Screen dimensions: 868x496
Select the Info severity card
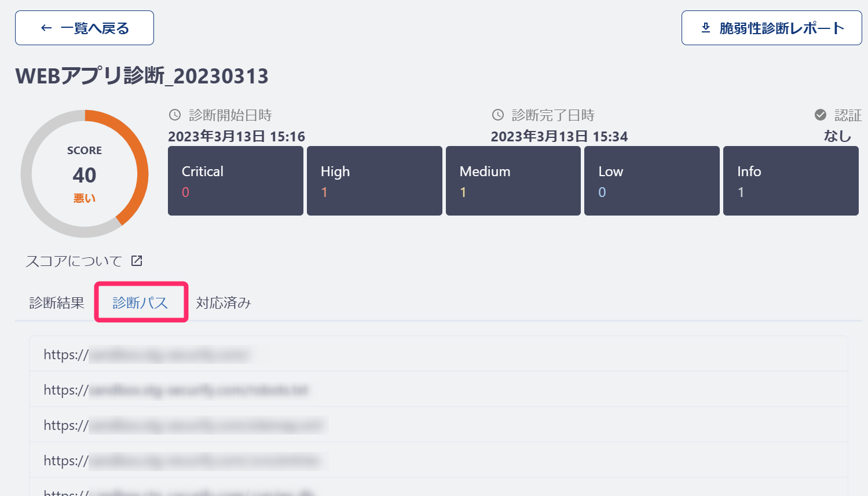pyautogui.click(x=791, y=181)
